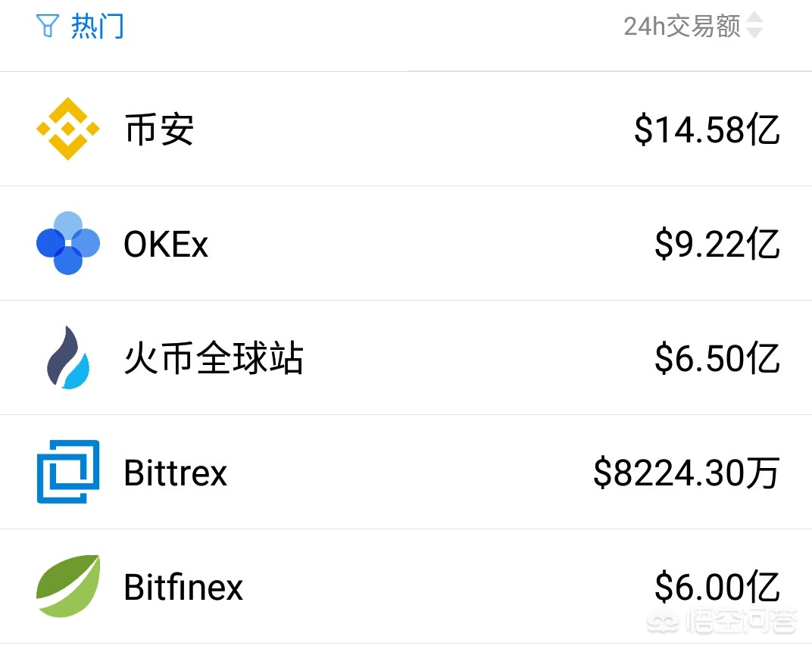Open the 火币全球站 exchange entry
The height and width of the screenshot is (649, 812).
[x=214, y=359]
